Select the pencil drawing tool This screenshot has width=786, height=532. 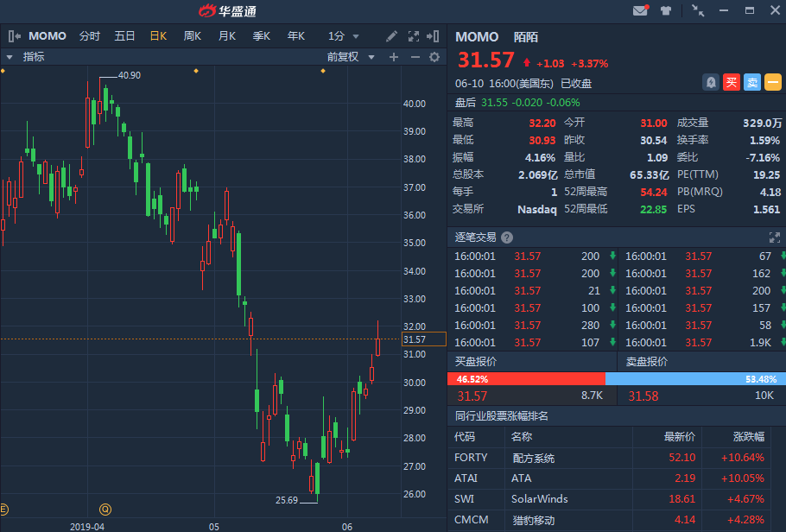click(x=391, y=36)
